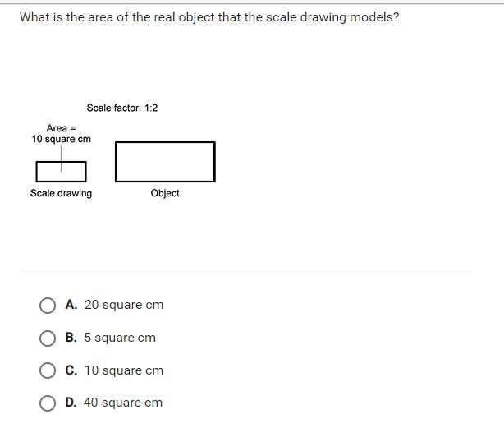Click the bold letter 'A.' label
The image size is (504, 428).
coord(71,305)
